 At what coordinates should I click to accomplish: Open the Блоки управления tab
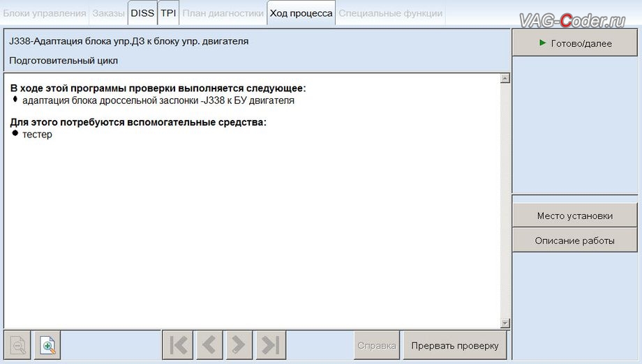[x=45, y=13]
